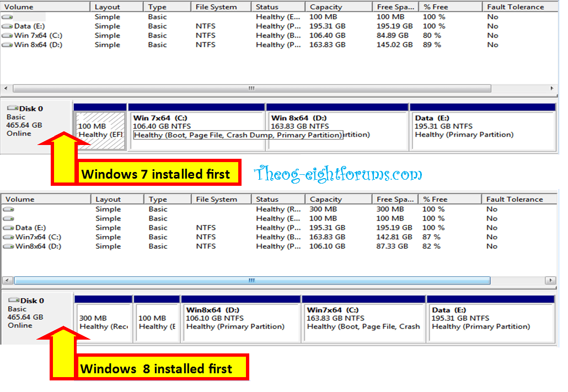Click the lower list's blue horizontal scrollbar thumb
This screenshot has height=392, width=568.
[x=252, y=281]
